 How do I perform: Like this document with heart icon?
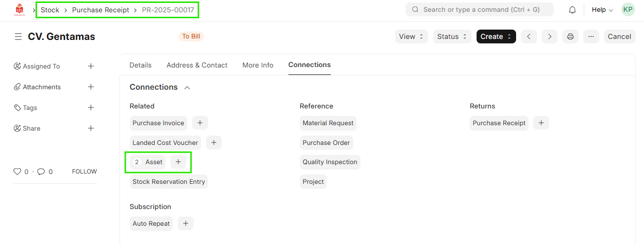tap(17, 172)
